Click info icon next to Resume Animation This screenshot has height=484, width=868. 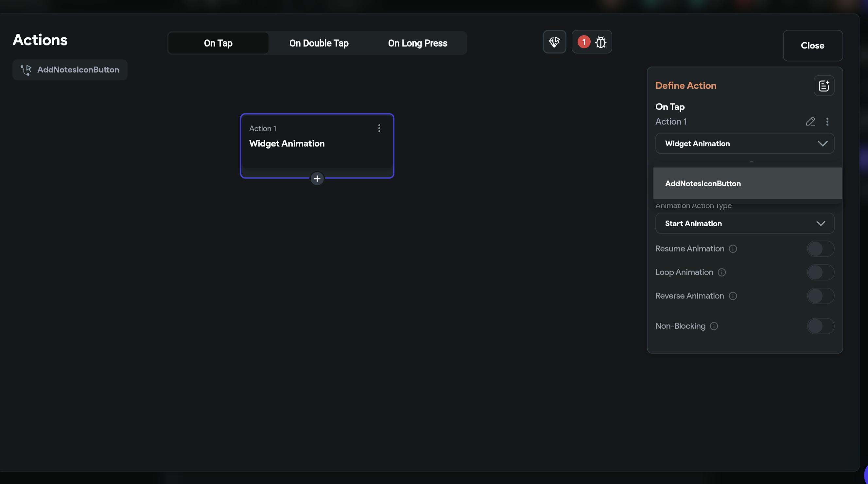[x=733, y=249]
